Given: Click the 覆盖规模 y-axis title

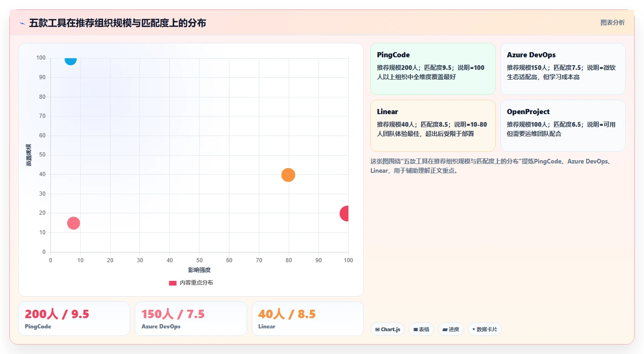Looking at the screenshot, I should [29, 155].
